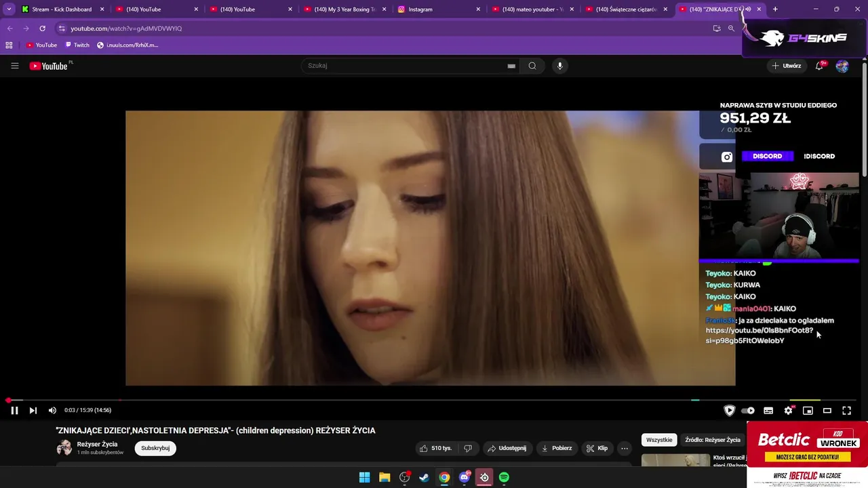Click the cast/install icon in address bar

[717, 28]
